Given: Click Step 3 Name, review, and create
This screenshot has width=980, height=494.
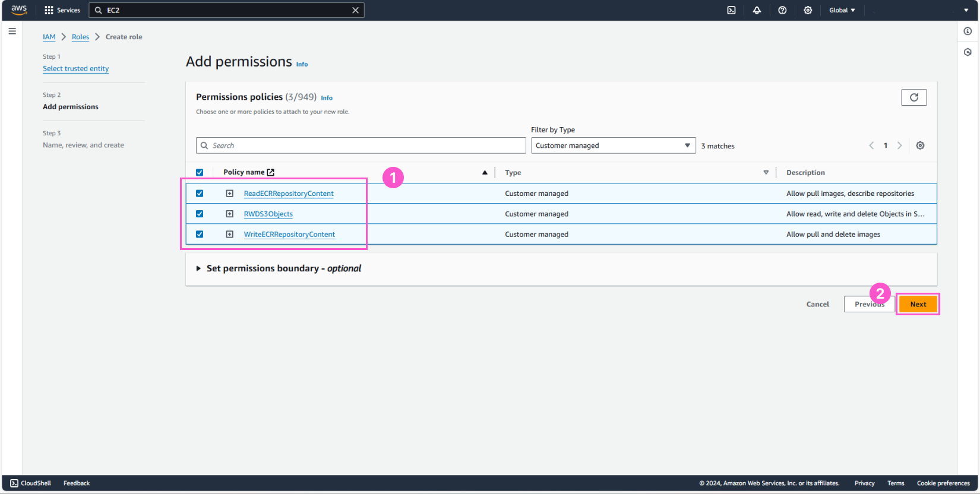Looking at the screenshot, I should [x=83, y=145].
